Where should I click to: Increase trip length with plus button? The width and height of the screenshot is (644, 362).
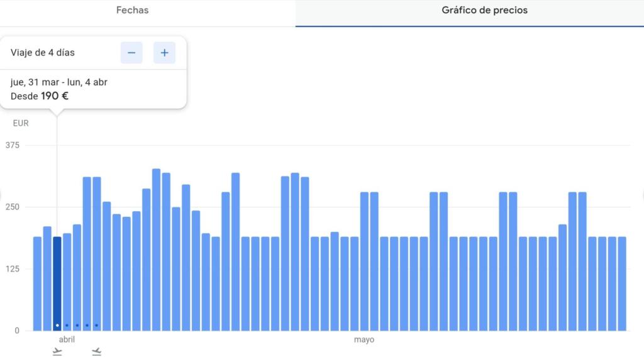point(164,53)
